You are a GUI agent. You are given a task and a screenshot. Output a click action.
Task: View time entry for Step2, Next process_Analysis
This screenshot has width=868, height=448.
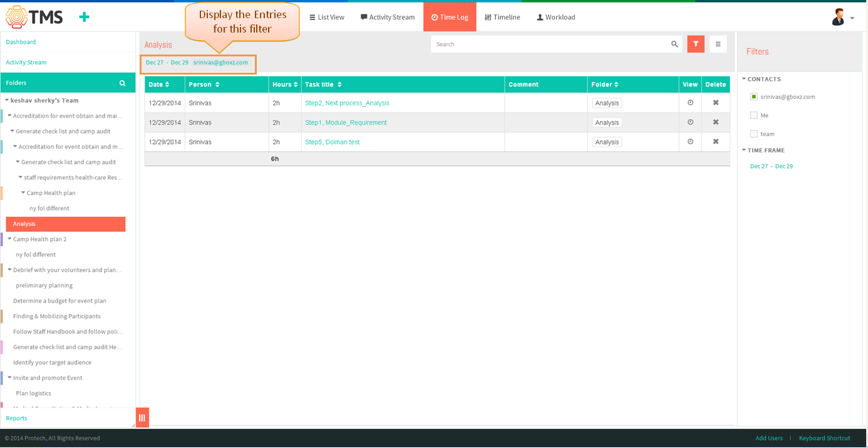(x=690, y=103)
